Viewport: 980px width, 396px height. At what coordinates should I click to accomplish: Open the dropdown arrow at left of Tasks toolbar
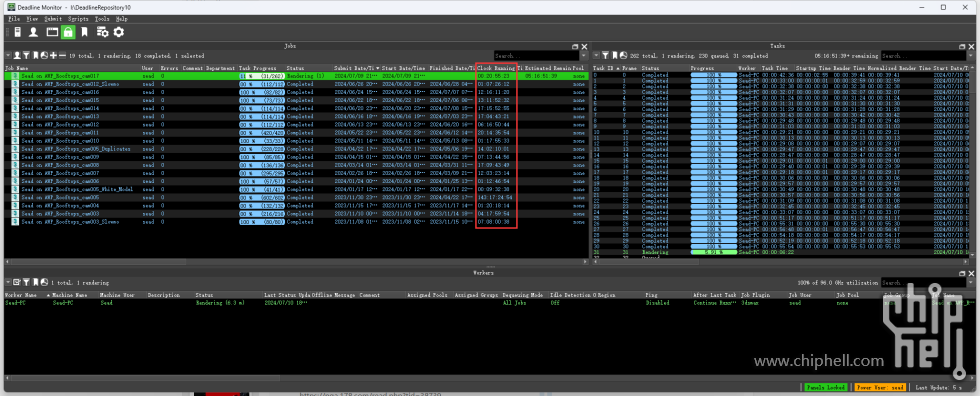click(x=596, y=56)
